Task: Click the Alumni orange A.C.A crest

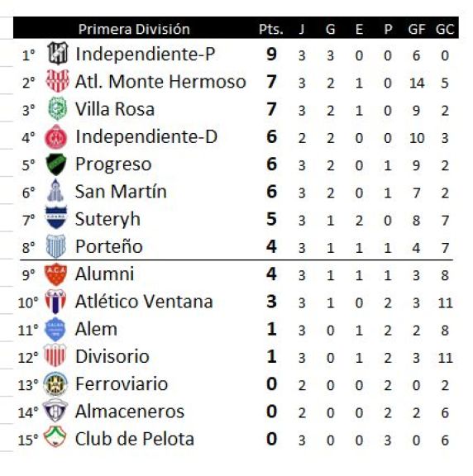Action: point(55,274)
